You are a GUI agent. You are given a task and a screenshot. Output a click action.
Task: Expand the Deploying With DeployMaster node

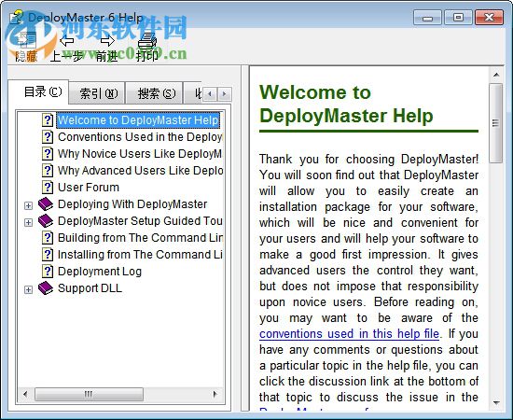tap(29, 205)
